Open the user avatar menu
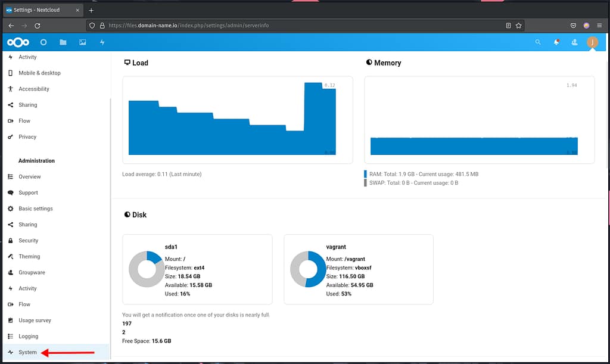 point(592,42)
